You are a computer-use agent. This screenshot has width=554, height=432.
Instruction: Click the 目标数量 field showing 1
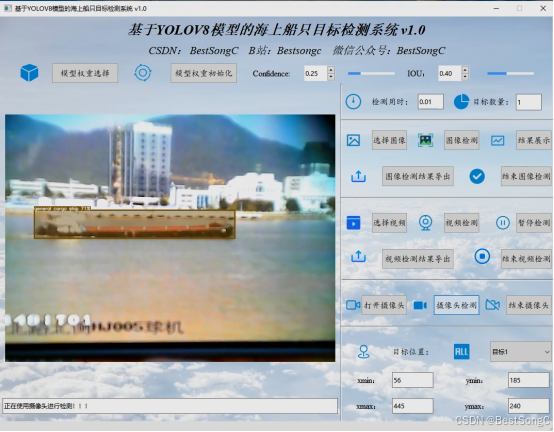[x=529, y=102]
